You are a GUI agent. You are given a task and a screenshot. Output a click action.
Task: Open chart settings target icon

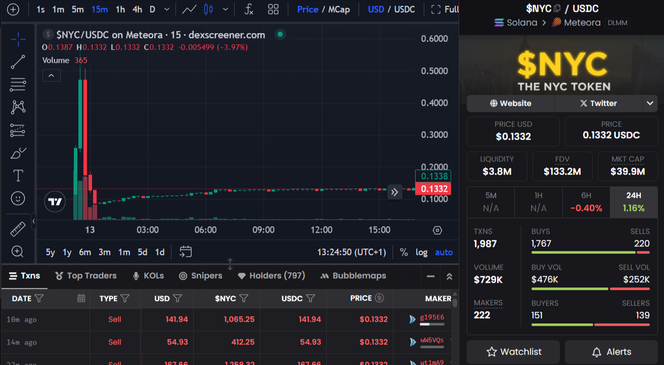pos(437,230)
